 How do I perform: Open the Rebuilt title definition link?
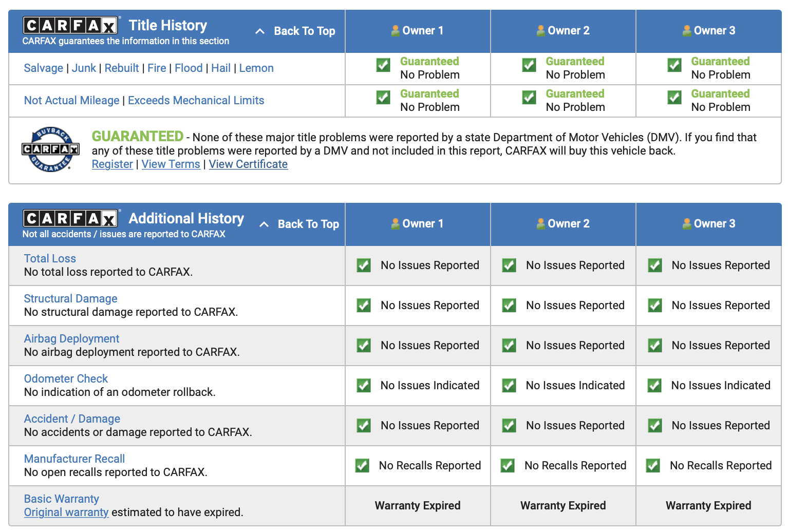pos(122,68)
